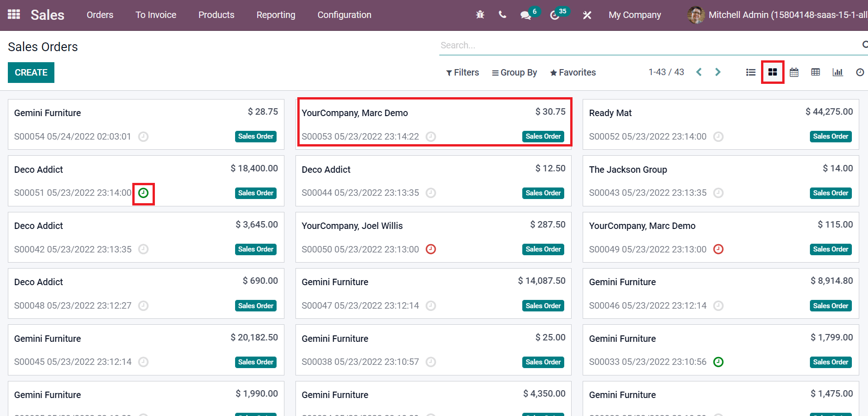This screenshot has height=416, width=868.
Task: Open the Orders menu
Action: 100,15
